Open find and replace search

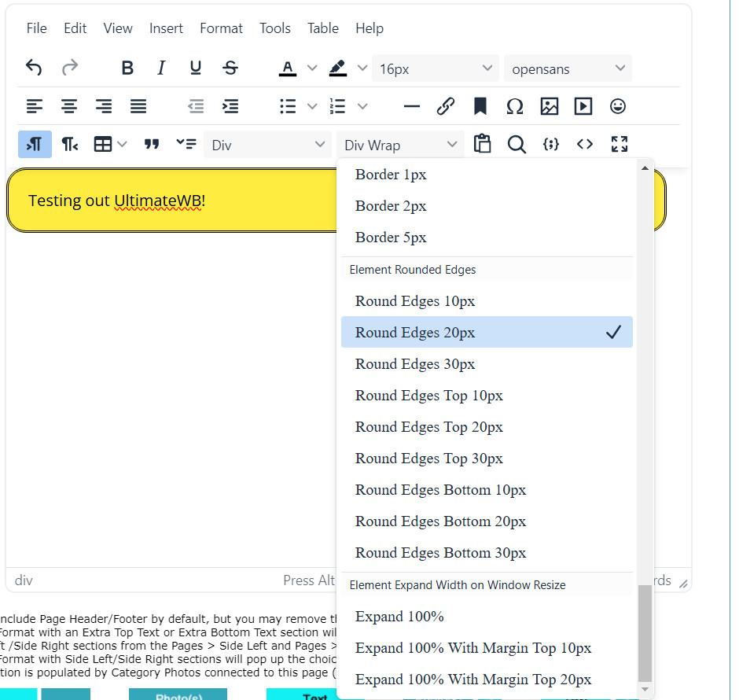click(516, 144)
